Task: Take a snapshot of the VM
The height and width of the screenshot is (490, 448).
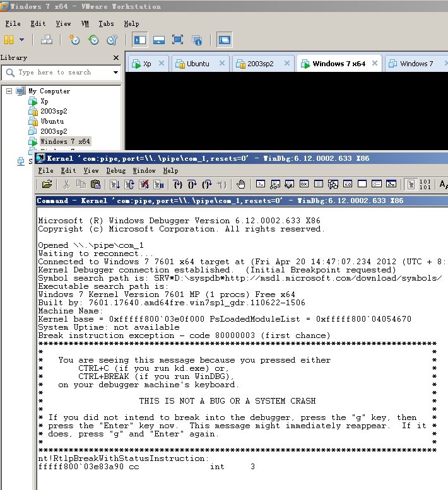Action: 74,40
